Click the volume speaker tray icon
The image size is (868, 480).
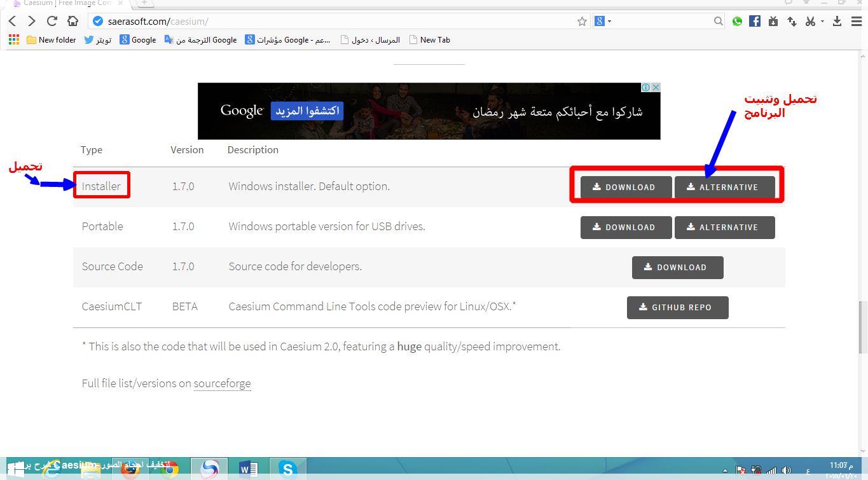787,470
